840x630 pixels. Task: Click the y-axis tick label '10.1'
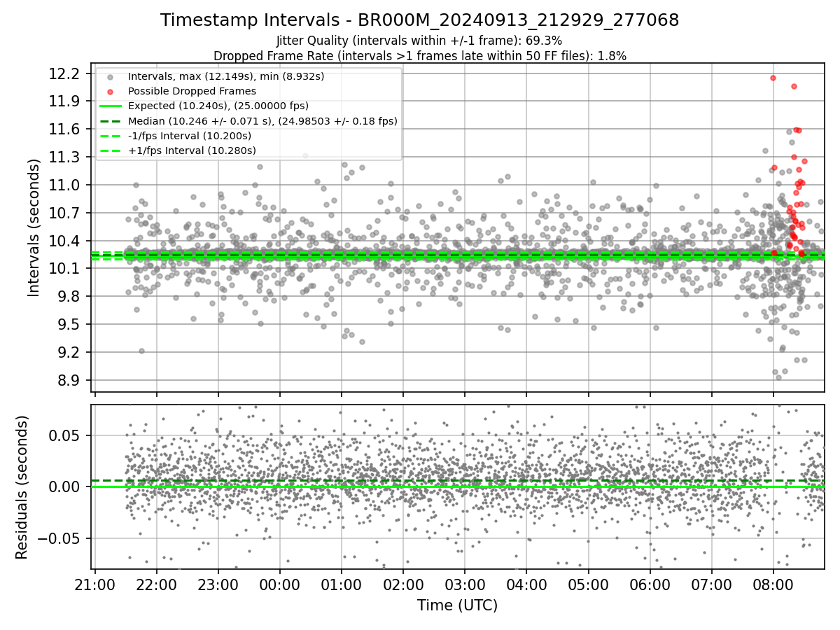click(x=65, y=269)
